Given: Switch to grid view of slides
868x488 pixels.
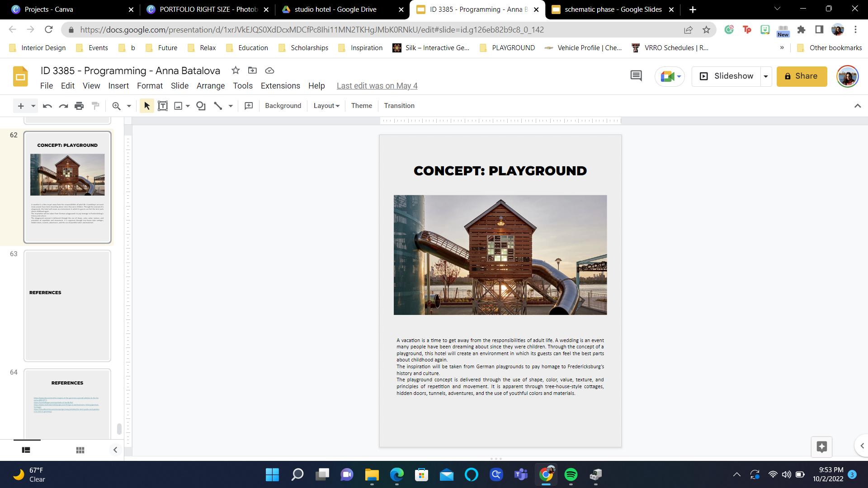Looking at the screenshot, I should pyautogui.click(x=80, y=450).
